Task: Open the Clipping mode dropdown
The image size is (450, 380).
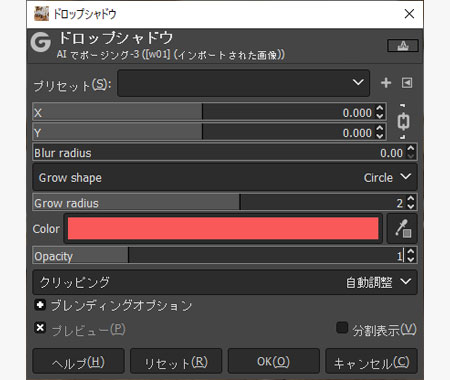Action: (x=225, y=282)
